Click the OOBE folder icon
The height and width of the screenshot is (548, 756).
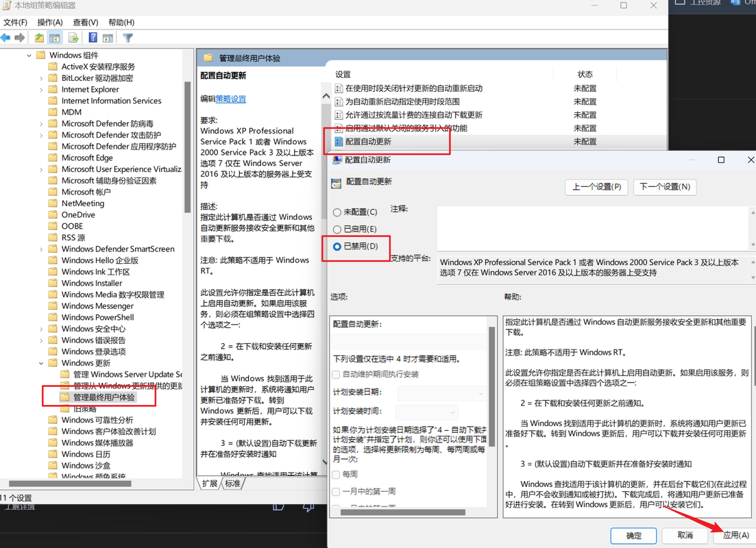tap(53, 226)
